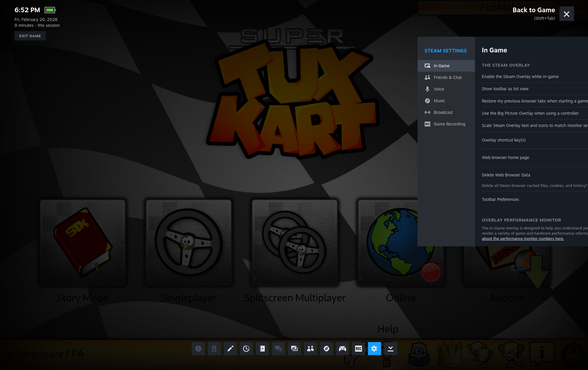The height and width of the screenshot is (370, 588).
Task: Click the game info icon in toolbar
Action: tap(198, 348)
